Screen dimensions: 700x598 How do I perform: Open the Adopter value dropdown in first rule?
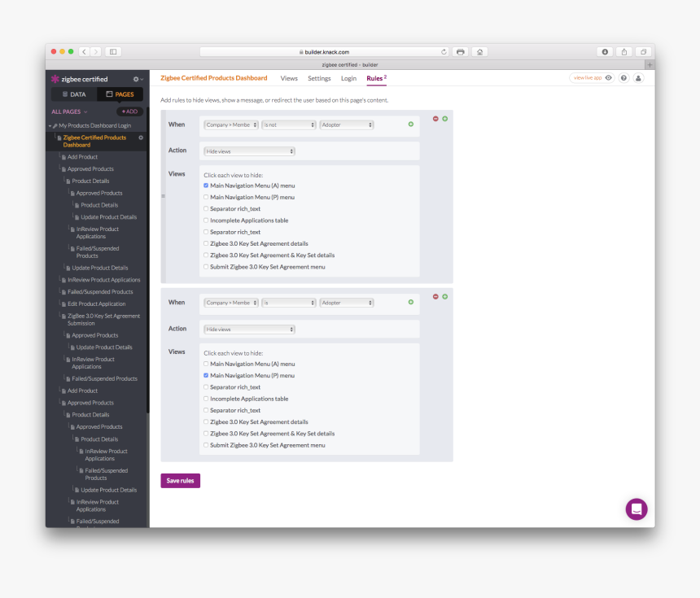tap(347, 125)
